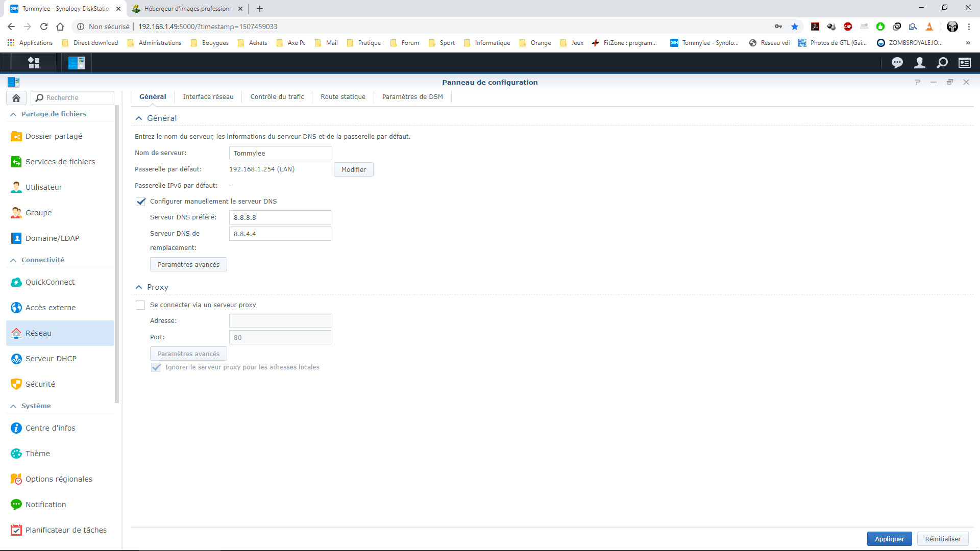The height and width of the screenshot is (551, 980).
Task: Switch to Route statique tab
Action: (x=343, y=97)
